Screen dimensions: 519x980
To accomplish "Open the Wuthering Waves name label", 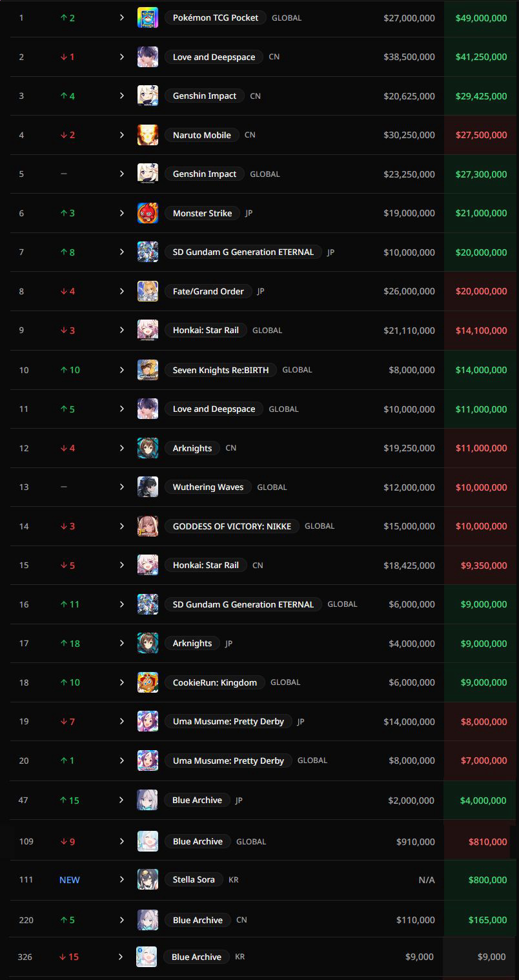I will (x=209, y=487).
